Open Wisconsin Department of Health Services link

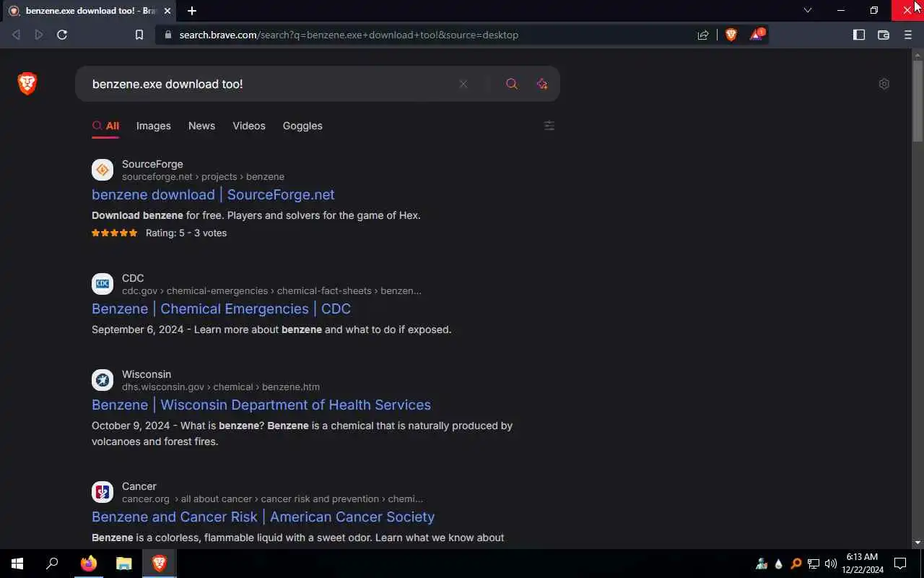(x=261, y=405)
